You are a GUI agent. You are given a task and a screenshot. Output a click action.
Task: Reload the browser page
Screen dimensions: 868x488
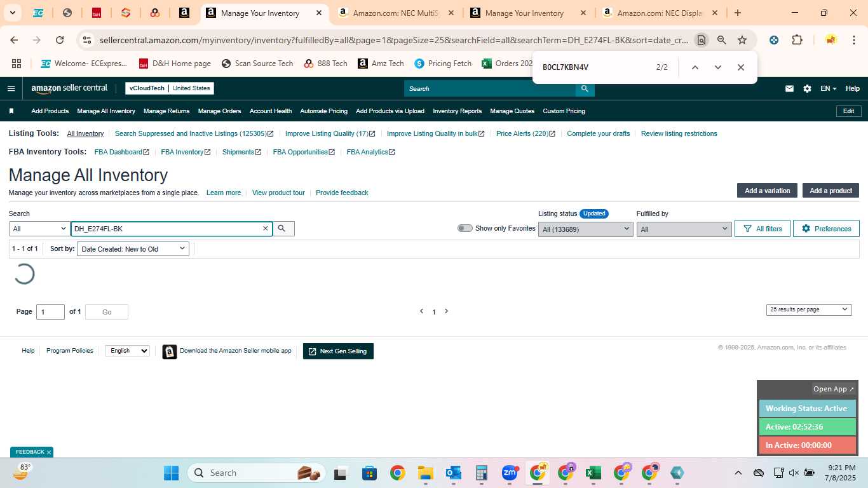tap(60, 40)
